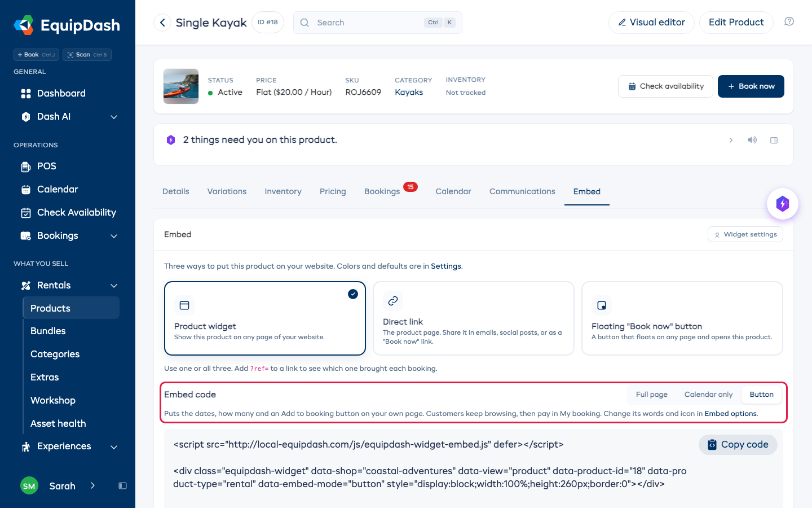Screen dimensions: 812x508
Task: Click the purple AI icon beside '2 things need you'
Action: (x=171, y=140)
